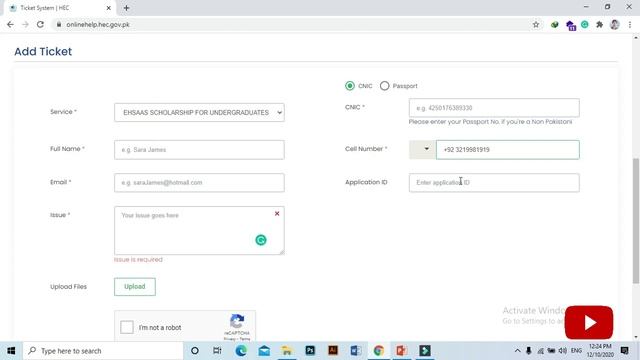The height and width of the screenshot is (360, 640).
Task: Click the address bar URL
Action: point(98,24)
